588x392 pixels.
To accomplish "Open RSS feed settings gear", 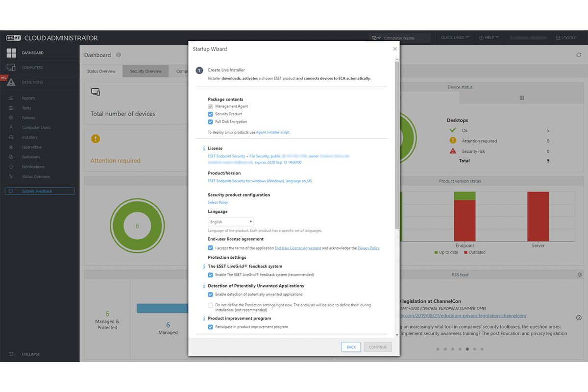I will point(579,275).
